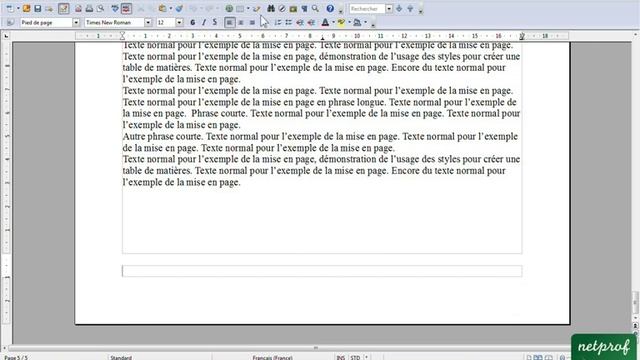Open the Gallery

(293, 9)
